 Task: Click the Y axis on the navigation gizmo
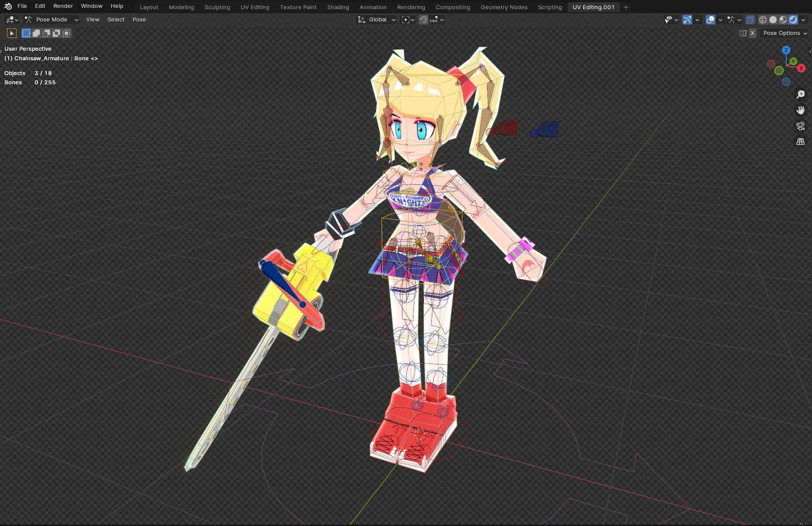coord(793,61)
